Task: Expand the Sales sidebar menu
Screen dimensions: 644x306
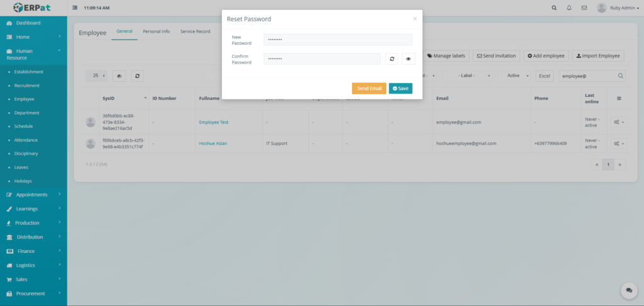Action: click(x=34, y=280)
